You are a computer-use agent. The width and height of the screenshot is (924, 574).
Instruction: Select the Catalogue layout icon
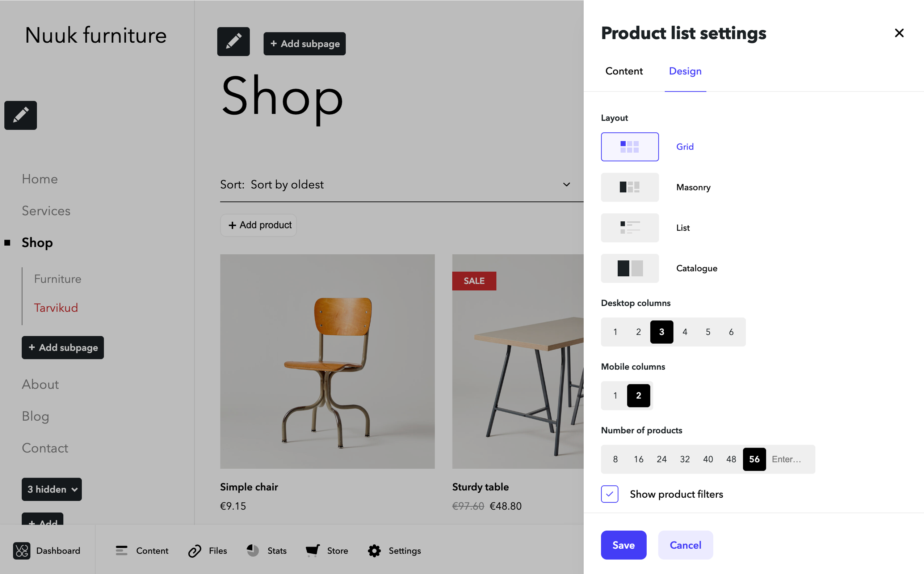pos(630,268)
